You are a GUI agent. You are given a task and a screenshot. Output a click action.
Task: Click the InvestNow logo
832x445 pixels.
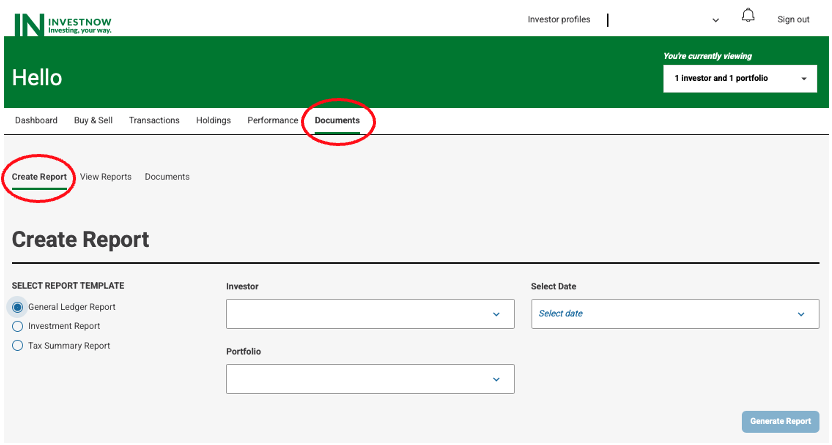click(63, 24)
